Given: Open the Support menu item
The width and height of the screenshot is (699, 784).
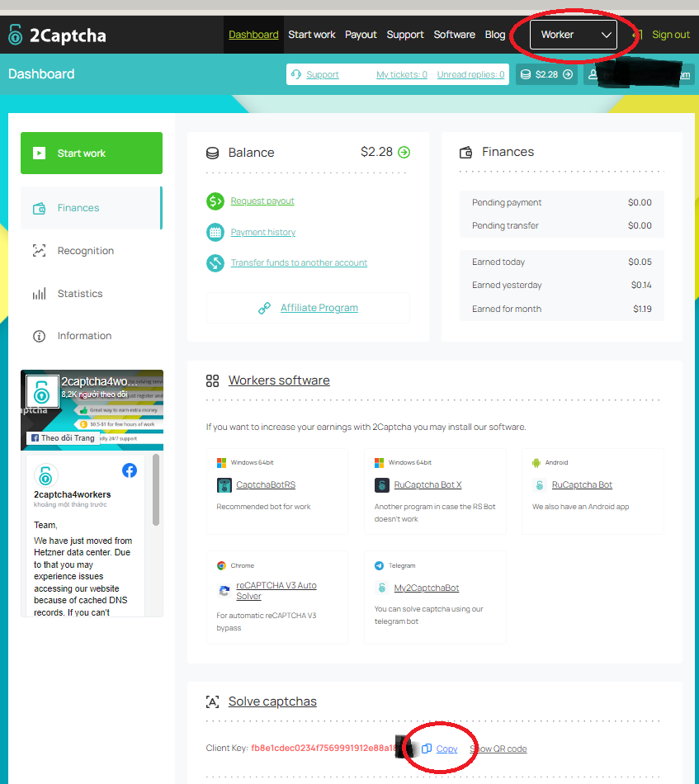Looking at the screenshot, I should (x=405, y=35).
